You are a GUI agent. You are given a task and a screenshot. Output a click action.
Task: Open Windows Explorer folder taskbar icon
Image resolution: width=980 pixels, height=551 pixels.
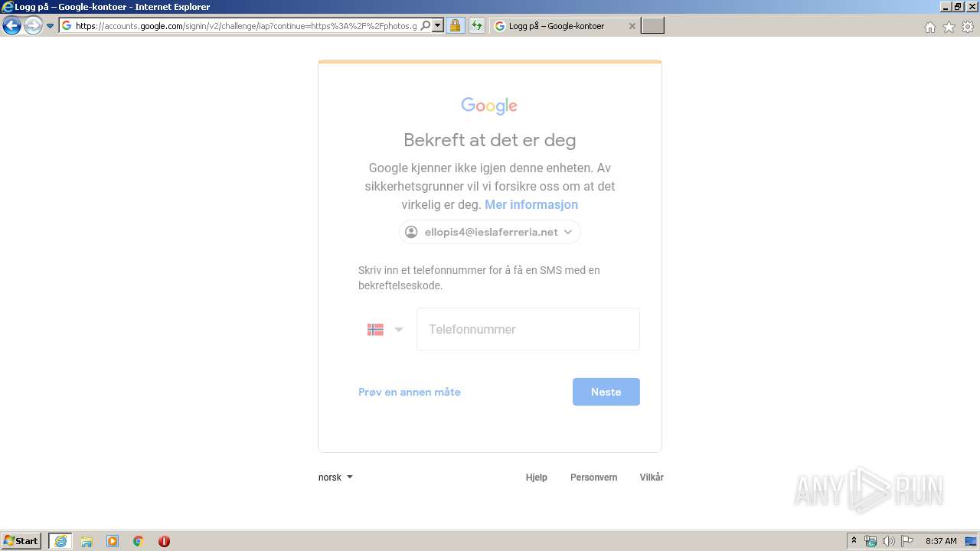pyautogui.click(x=87, y=541)
